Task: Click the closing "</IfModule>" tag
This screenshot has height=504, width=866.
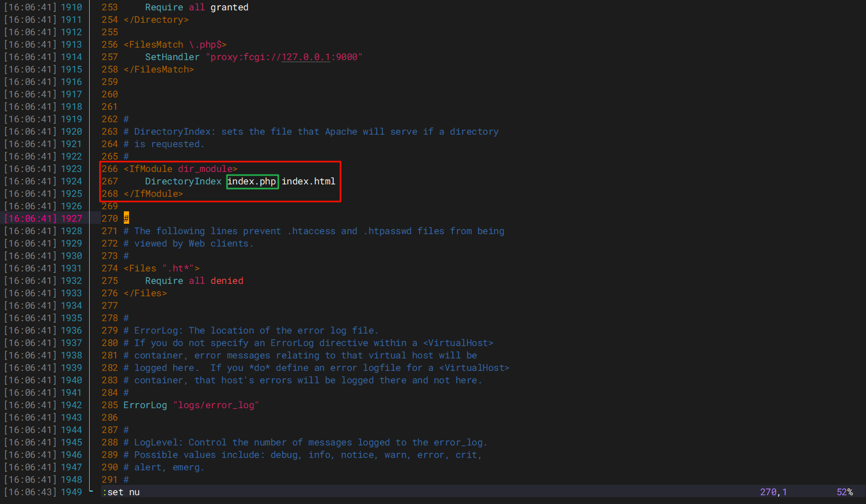Action: click(153, 194)
